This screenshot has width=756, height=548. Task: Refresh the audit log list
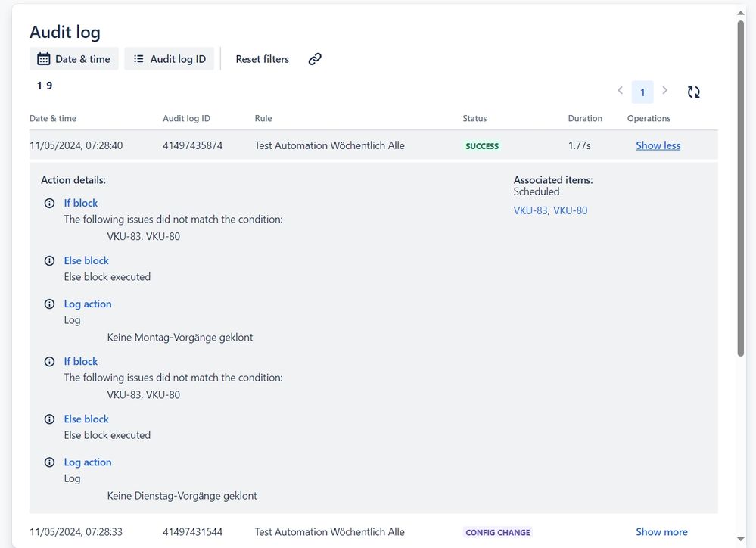coord(693,92)
